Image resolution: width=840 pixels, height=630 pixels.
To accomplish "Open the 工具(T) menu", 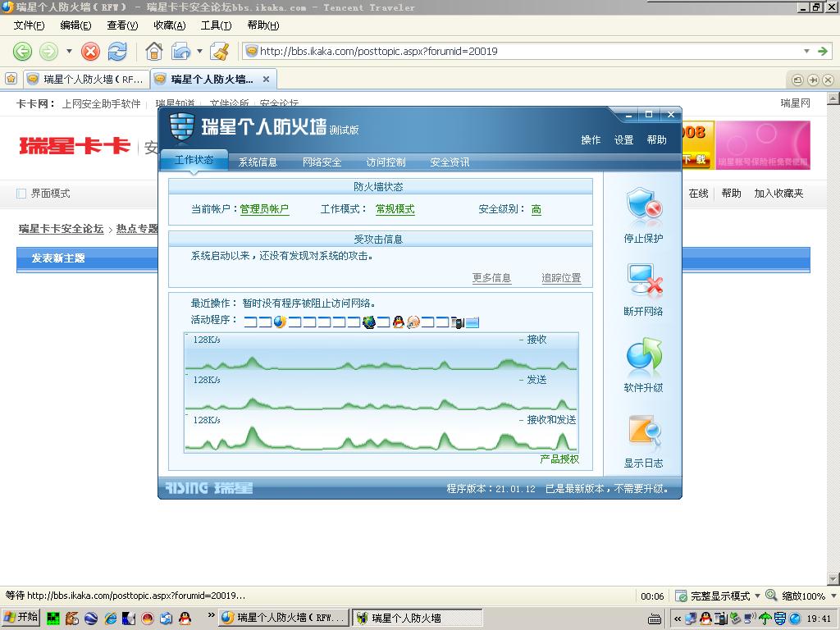I will tap(216, 25).
